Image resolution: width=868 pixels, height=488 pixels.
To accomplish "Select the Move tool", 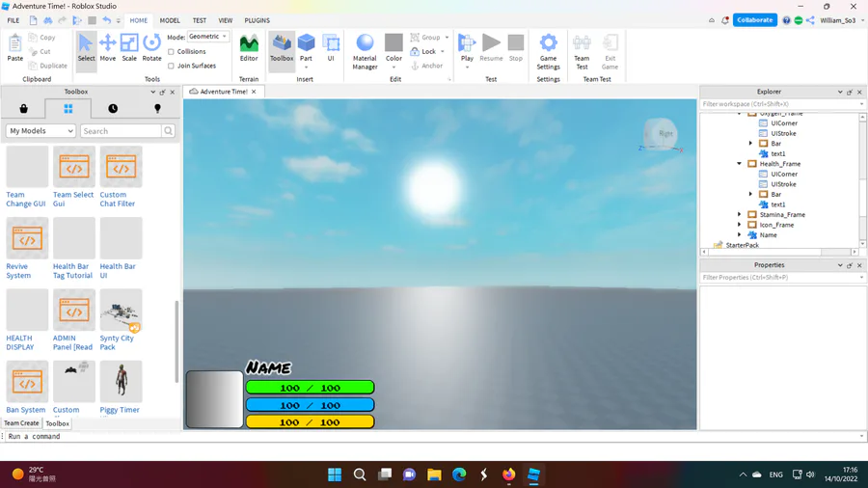I will click(x=107, y=47).
